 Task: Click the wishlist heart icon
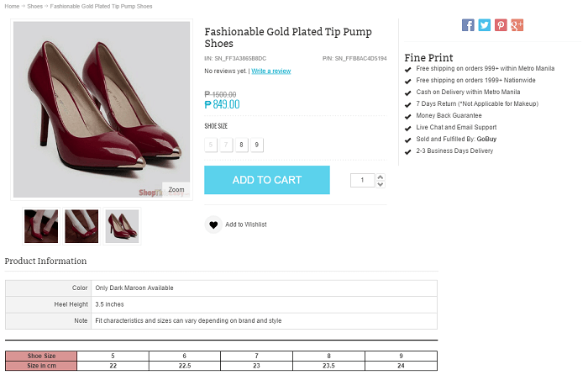tap(213, 224)
